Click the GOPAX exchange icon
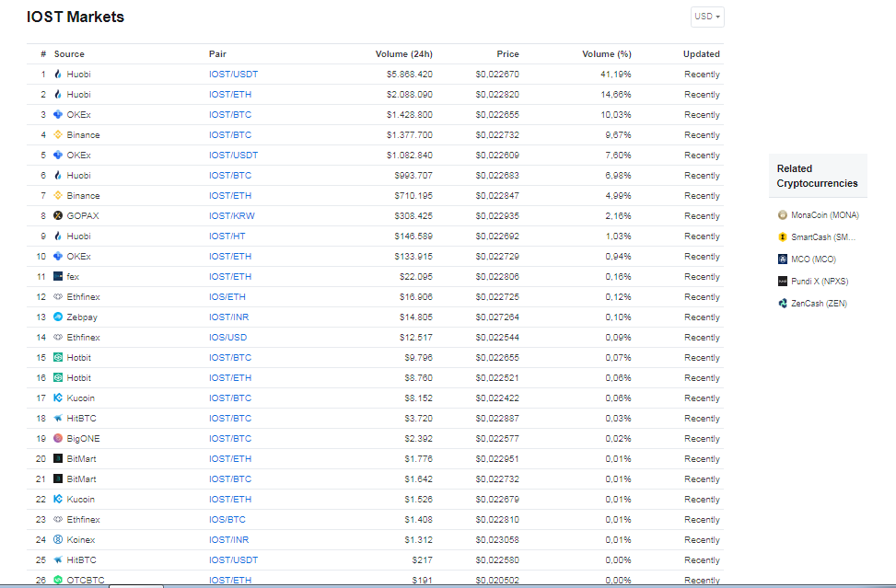This screenshot has width=896, height=588. pyautogui.click(x=58, y=216)
